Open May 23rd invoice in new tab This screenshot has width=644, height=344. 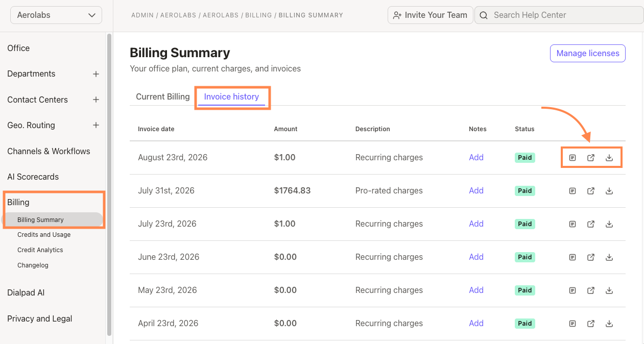click(x=591, y=290)
